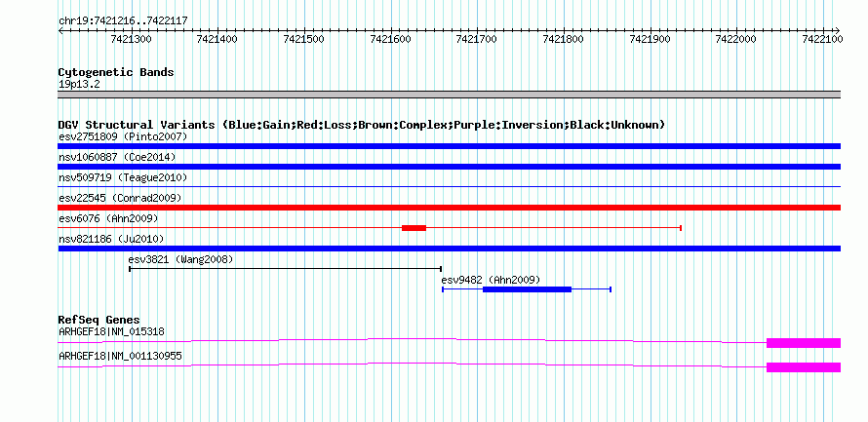Click the esv6076 (Ahn2009) label
This screenshot has height=422, width=868.
[108, 218]
